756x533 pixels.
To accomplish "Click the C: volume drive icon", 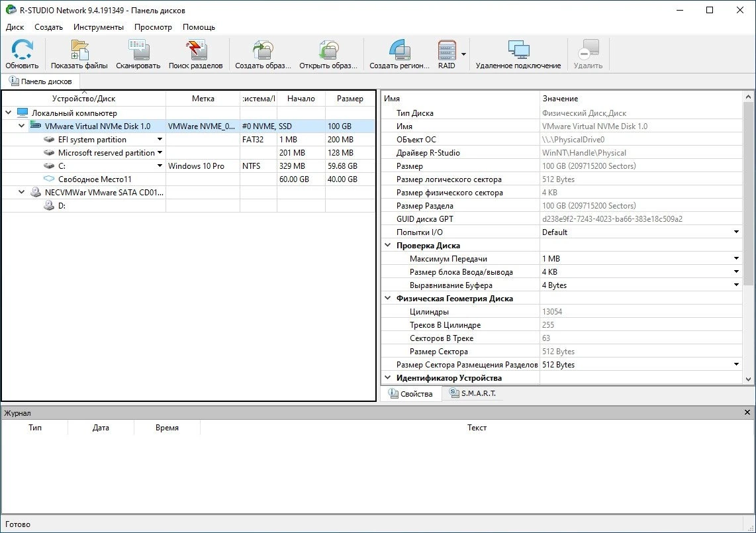I will pos(49,166).
